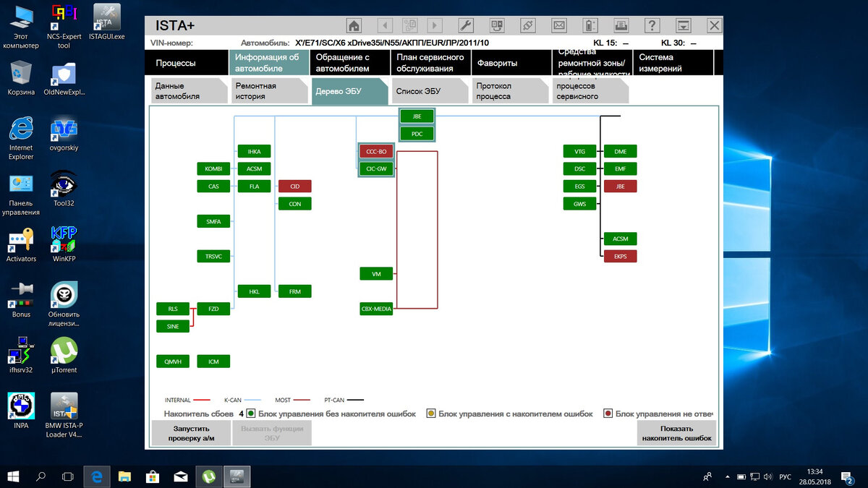
Task: Click the end session swap icon
Action: pos(497,25)
